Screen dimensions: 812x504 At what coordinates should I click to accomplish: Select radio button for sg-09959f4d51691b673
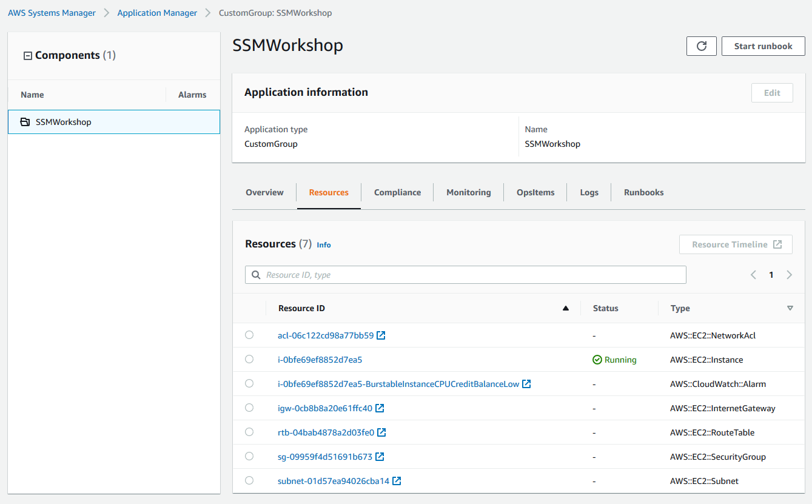pos(249,456)
